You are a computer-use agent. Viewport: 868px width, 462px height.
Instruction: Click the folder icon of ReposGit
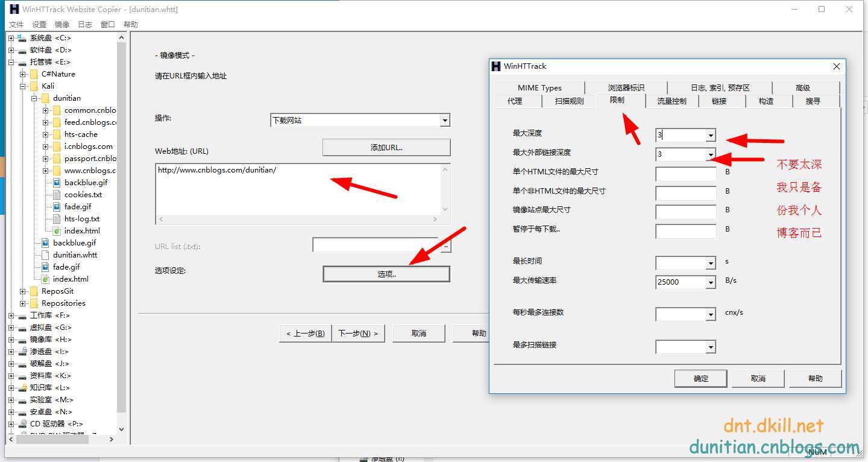click(34, 291)
